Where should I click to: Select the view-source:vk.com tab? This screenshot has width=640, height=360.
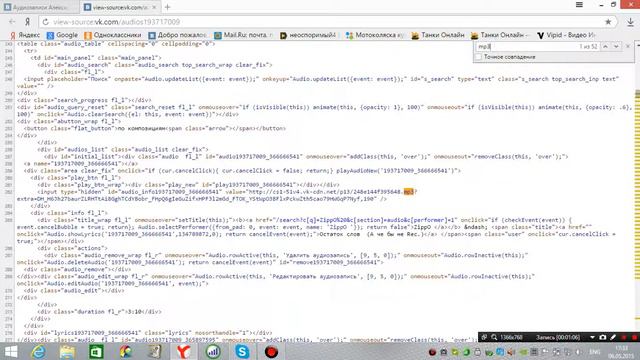pyautogui.click(x=119, y=7)
